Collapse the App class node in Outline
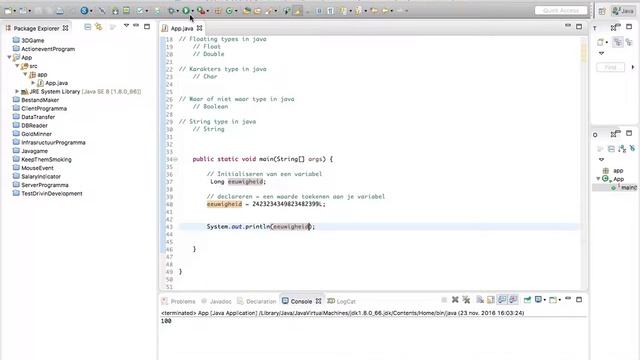Image resolution: width=640 pixels, height=360 pixels. pos(598,179)
